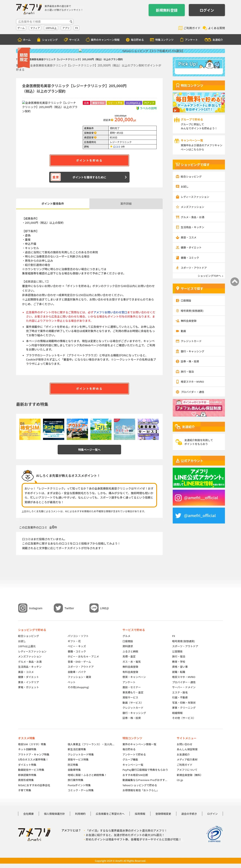The height and width of the screenshot is (868, 241).
Task: Click the ログイン button in header
Action: point(207,10)
